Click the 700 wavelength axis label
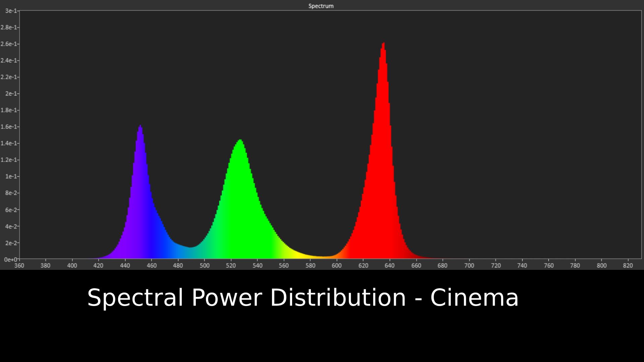Screen dimensions: 644x362 pyautogui.click(x=469, y=265)
